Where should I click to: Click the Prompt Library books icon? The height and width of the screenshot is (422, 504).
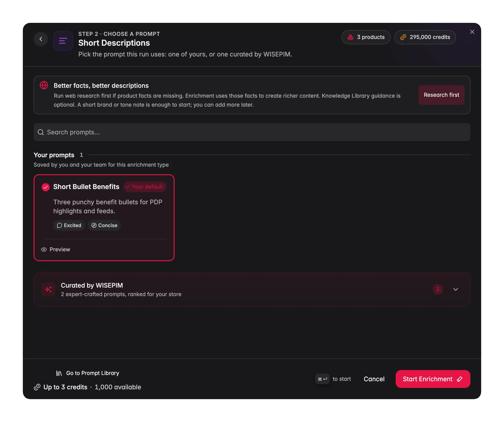pyautogui.click(x=59, y=373)
